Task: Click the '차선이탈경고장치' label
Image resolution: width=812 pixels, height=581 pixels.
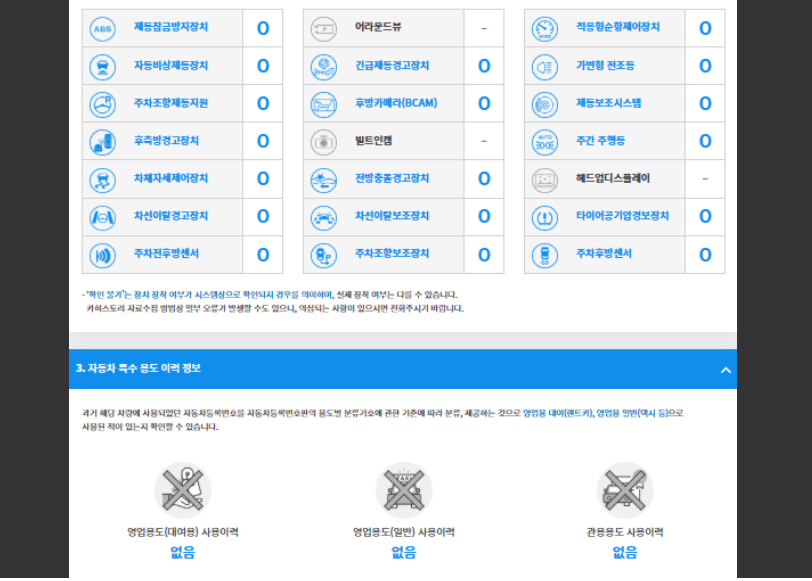Action: 171,216
